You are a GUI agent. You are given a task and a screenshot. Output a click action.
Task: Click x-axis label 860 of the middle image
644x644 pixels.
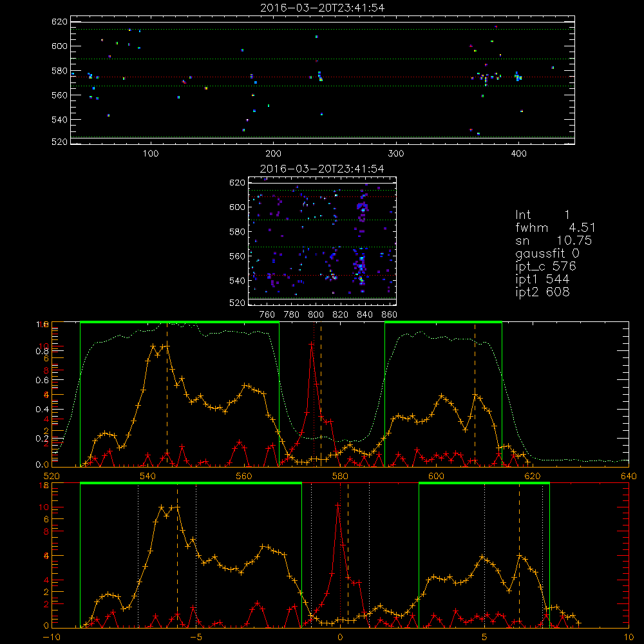coord(390,315)
